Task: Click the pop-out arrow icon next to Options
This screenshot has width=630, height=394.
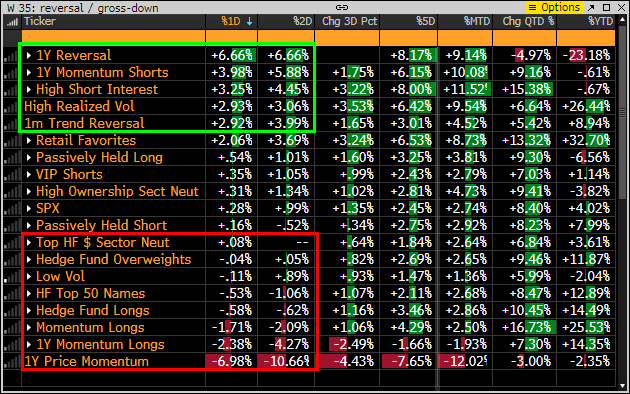Action: click(591, 7)
